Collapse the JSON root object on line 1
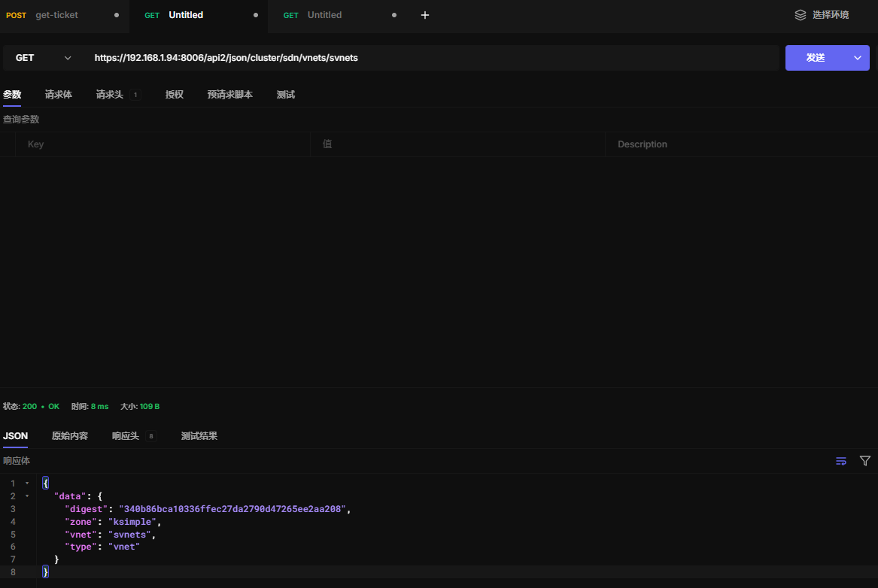 tap(27, 483)
